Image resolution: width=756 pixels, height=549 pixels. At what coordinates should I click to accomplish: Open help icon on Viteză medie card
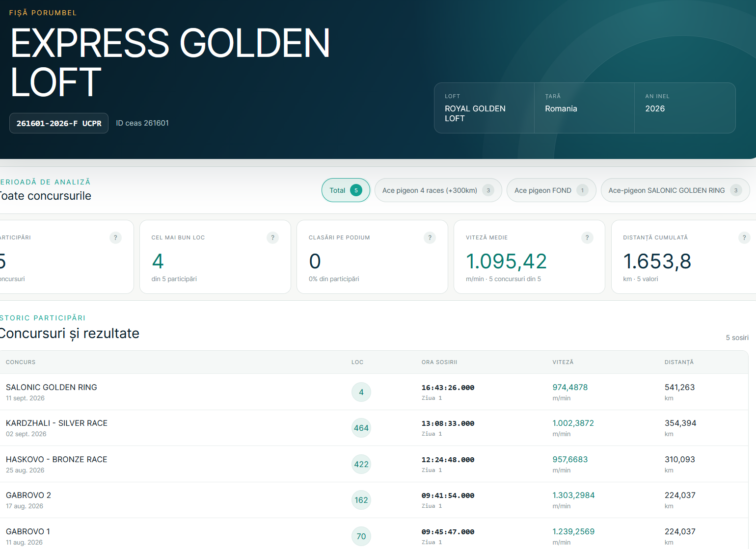pos(587,237)
